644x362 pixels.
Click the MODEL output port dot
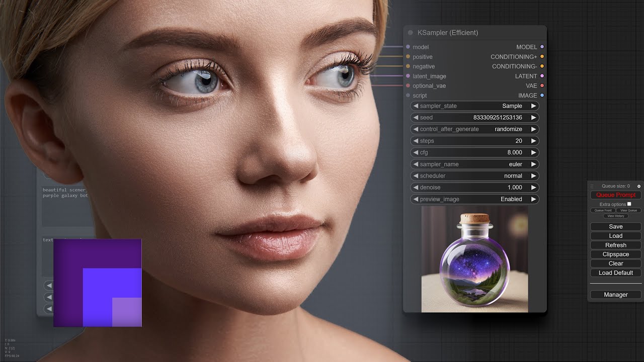click(x=542, y=47)
